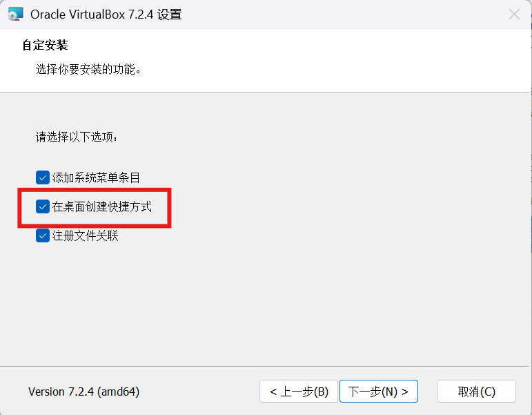532x415 pixels.
Task: Click the Version 7.2.4 (amd64) label
Action: 83,392
